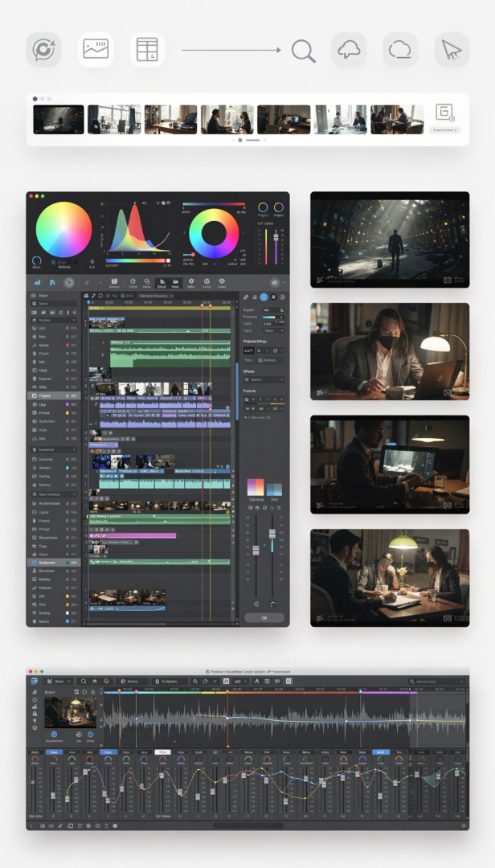The image size is (495, 868).
Task: Toggle the highlighted blue circular inspector button
Action: (x=263, y=297)
